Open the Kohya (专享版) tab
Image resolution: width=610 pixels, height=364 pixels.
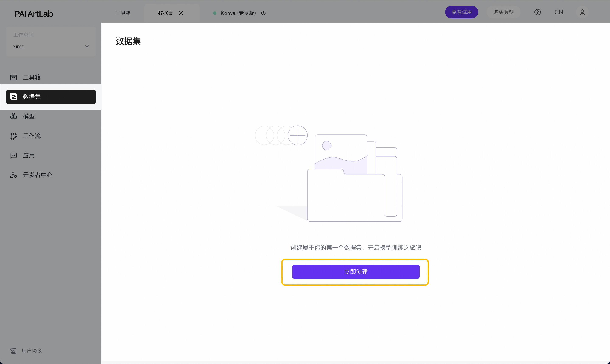[x=238, y=13]
